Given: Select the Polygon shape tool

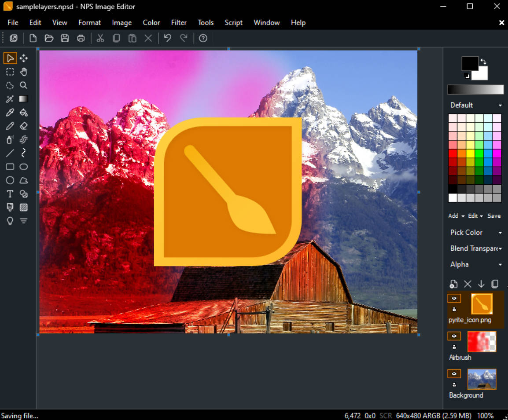Looking at the screenshot, I should pyautogui.click(x=24, y=180).
